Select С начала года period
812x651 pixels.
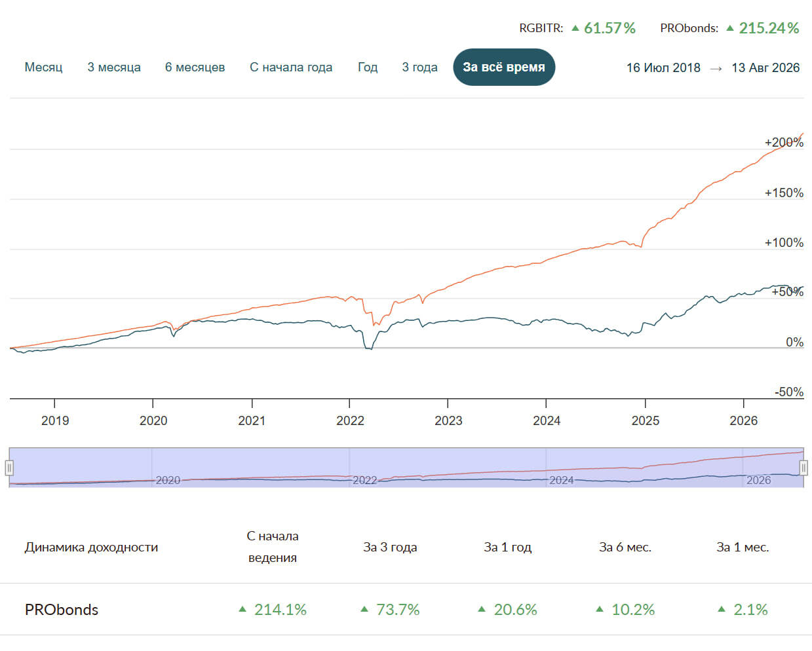pos(291,67)
